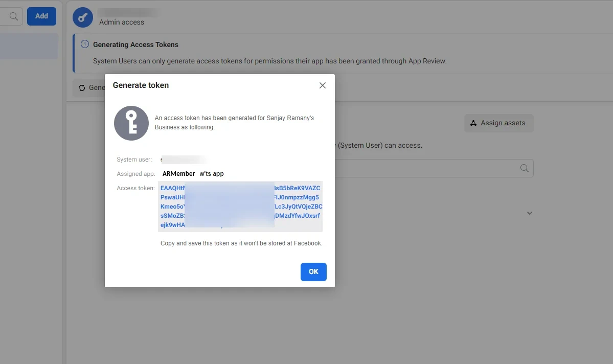Expand the section with the down chevron
The height and width of the screenshot is (364, 613).
pos(529,213)
